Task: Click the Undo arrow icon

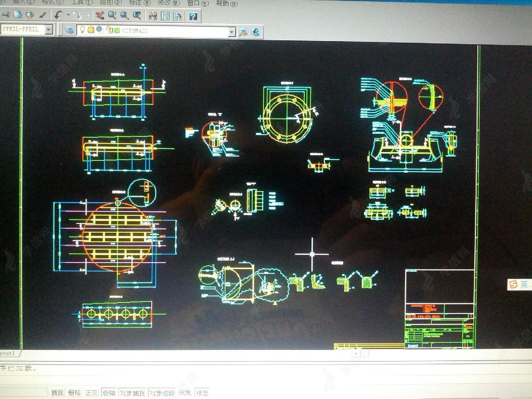Action: [58, 15]
